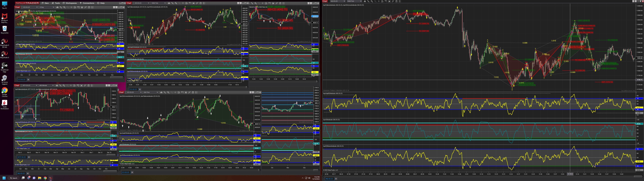The width and height of the screenshot is (644, 181).
Task: Select drawing tools pencil on NQ chart
Action: [x=368, y=1]
